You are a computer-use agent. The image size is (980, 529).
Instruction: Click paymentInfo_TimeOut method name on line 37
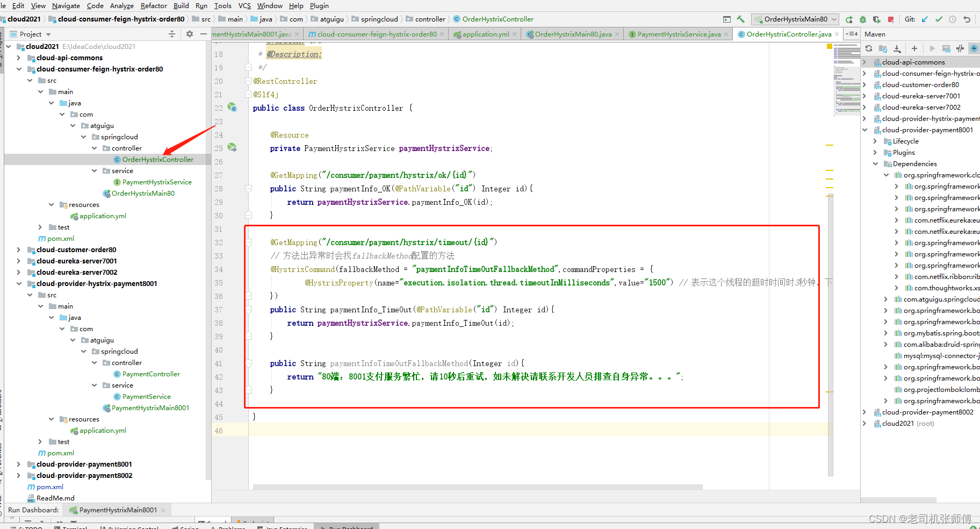371,310
